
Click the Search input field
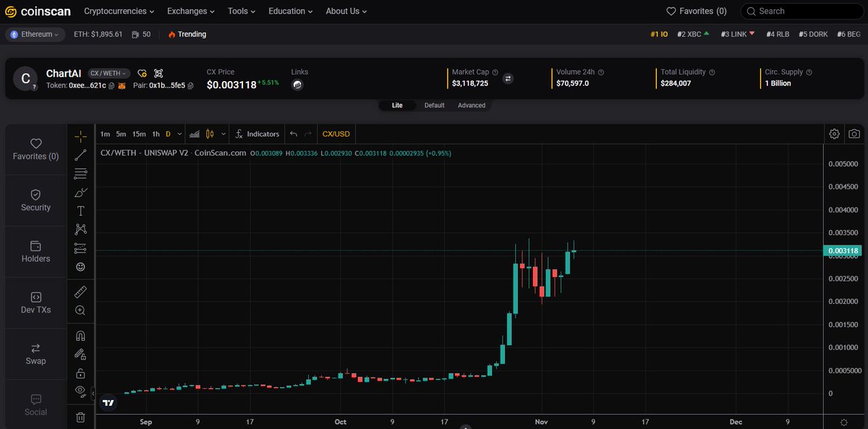pos(801,11)
